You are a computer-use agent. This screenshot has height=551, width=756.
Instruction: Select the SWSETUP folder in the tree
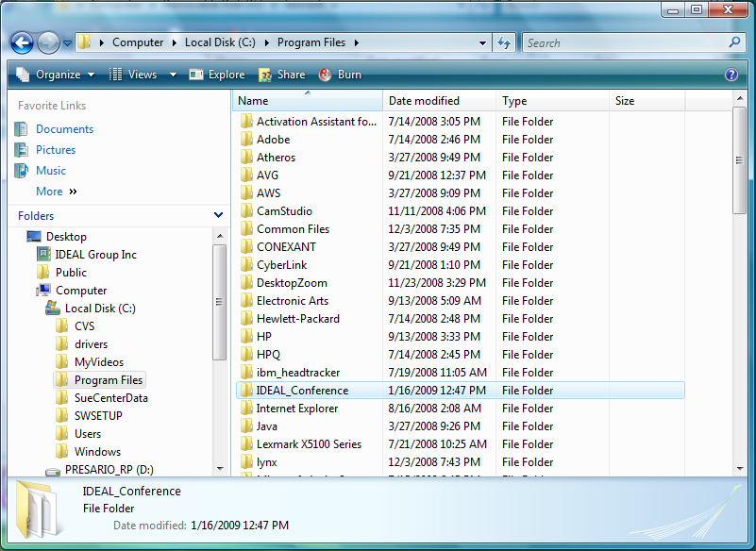[98, 415]
